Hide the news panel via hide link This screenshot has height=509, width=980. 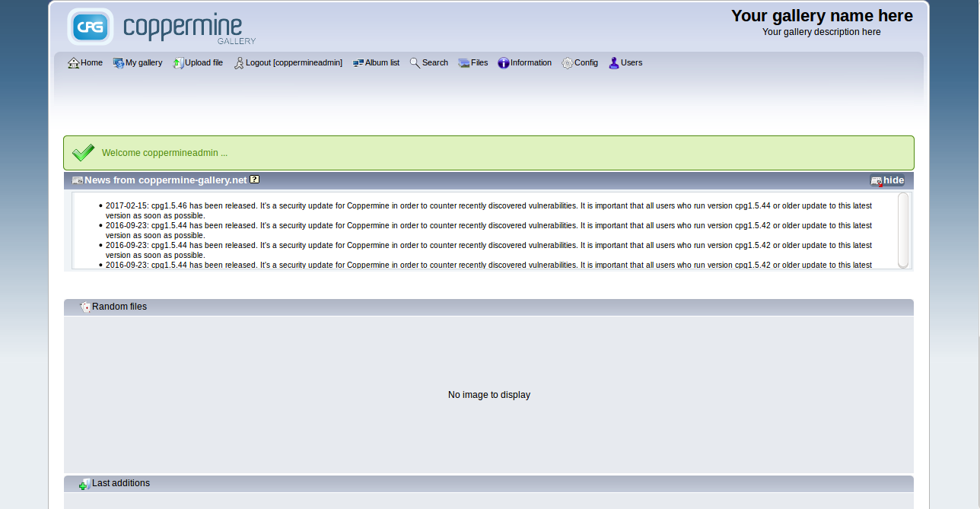tap(893, 180)
